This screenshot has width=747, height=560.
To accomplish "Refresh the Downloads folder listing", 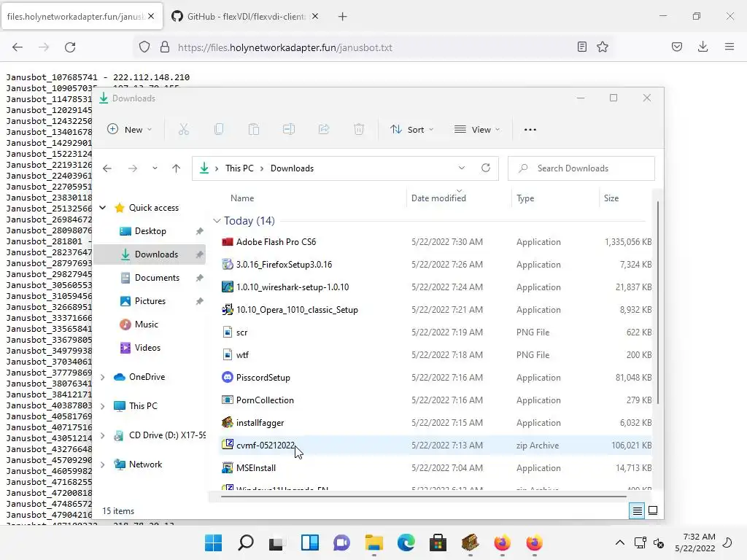I will 485,168.
